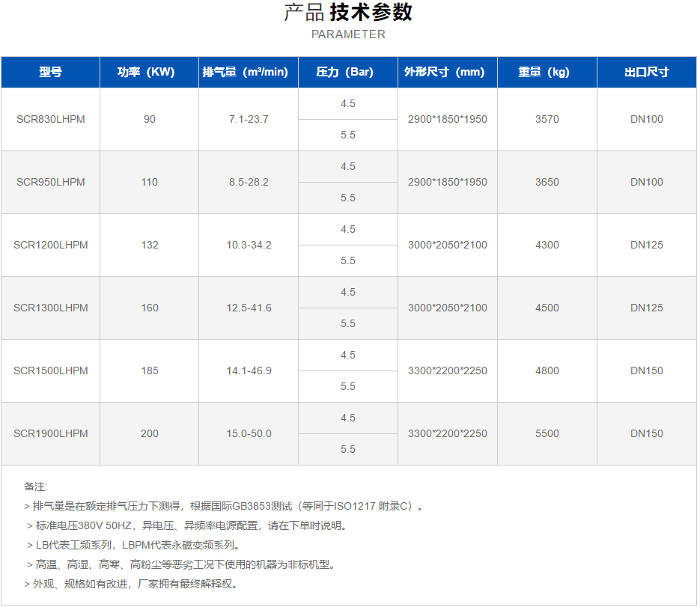Viewport: 700px width, 607px height.
Task: Select the SCR1200LHPM row label
Action: coord(49,245)
